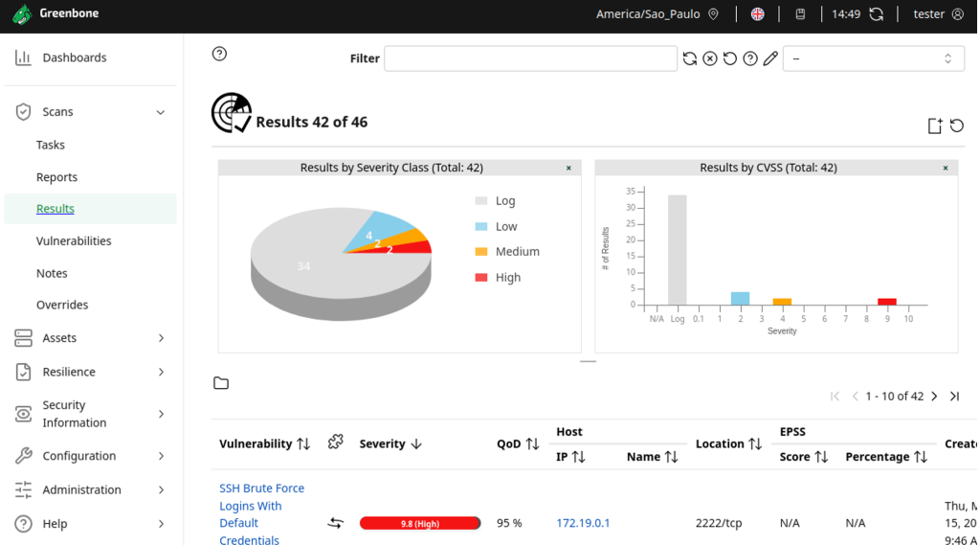Go to Reports in the sidebar

click(56, 177)
